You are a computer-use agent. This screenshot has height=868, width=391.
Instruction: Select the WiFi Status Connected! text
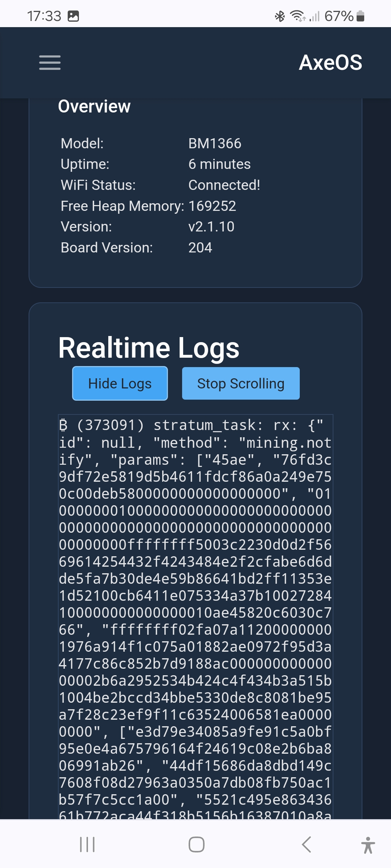click(x=224, y=185)
